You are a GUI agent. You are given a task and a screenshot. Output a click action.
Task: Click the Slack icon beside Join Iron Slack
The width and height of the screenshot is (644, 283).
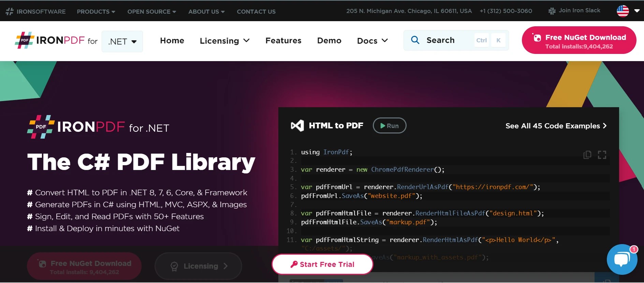(x=552, y=11)
